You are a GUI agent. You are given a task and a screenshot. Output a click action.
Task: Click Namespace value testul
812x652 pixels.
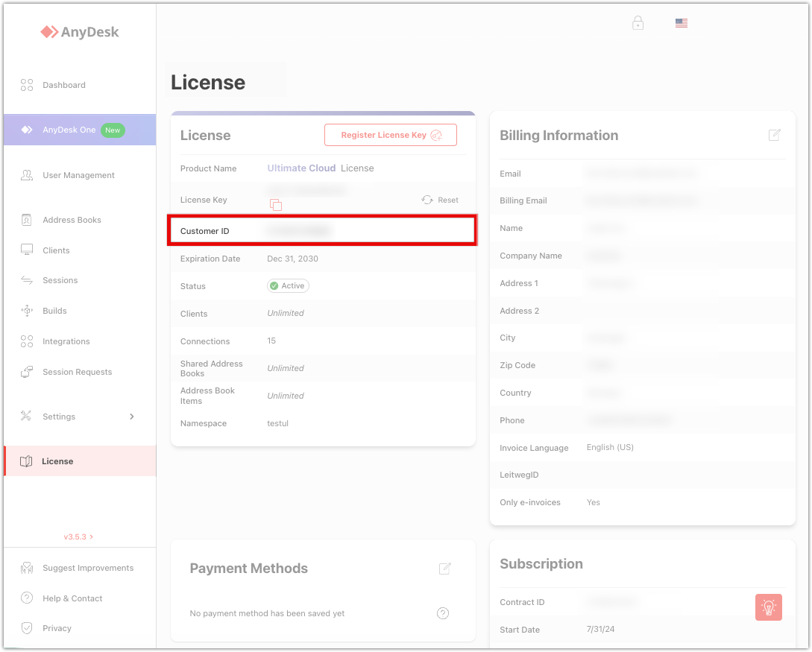pyautogui.click(x=277, y=423)
